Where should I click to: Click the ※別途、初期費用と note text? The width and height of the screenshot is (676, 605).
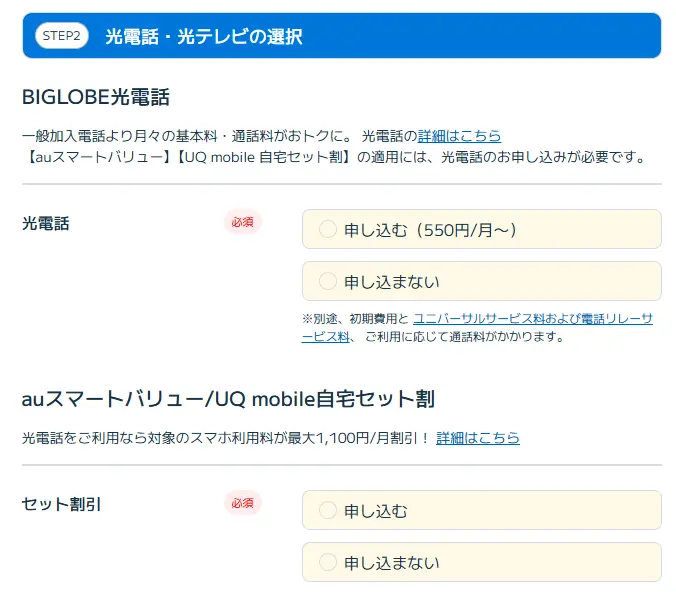point(355,318)
